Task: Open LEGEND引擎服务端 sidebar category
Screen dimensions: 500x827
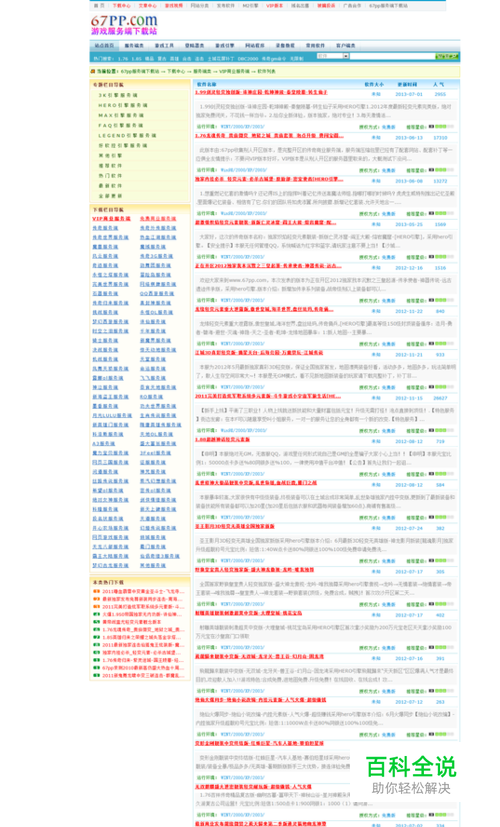Action: 127,136
